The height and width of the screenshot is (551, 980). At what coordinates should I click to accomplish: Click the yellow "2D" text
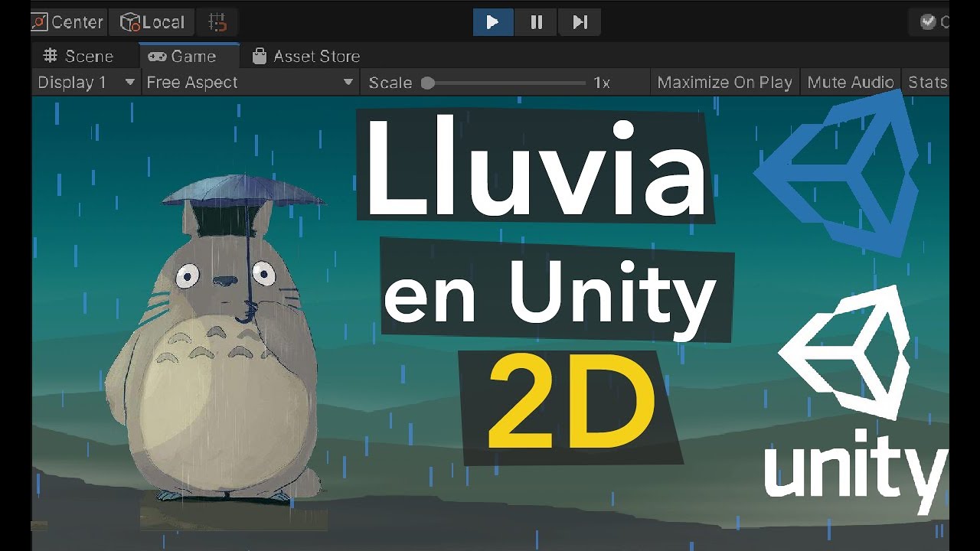(x=572, y=403)
